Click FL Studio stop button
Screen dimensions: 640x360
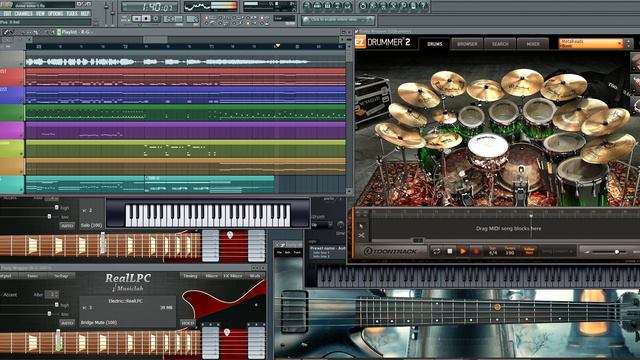click(146, 19)
